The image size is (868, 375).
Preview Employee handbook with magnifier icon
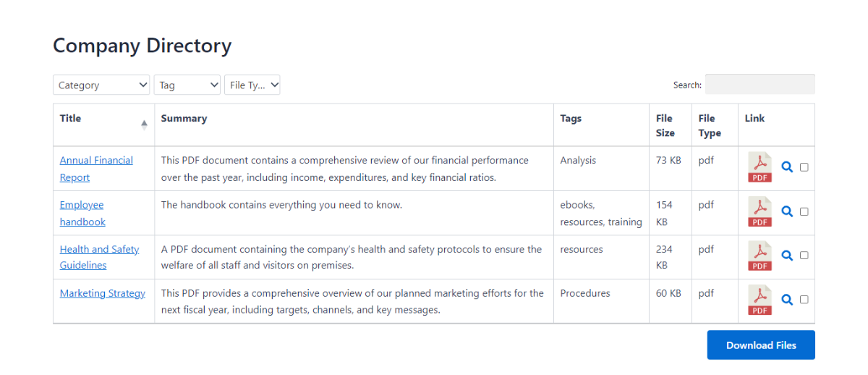[787, 211]
